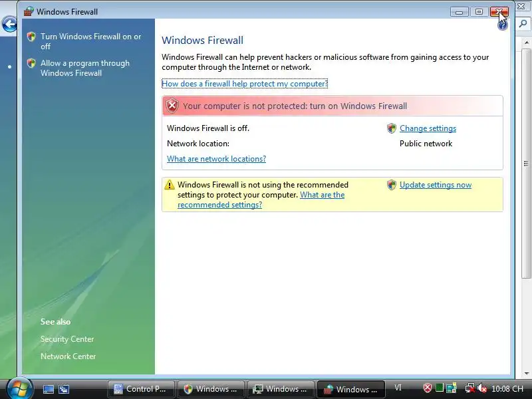Click Show Desktop quick launch icon
This screenshot has width=532, height=399.
48,389
